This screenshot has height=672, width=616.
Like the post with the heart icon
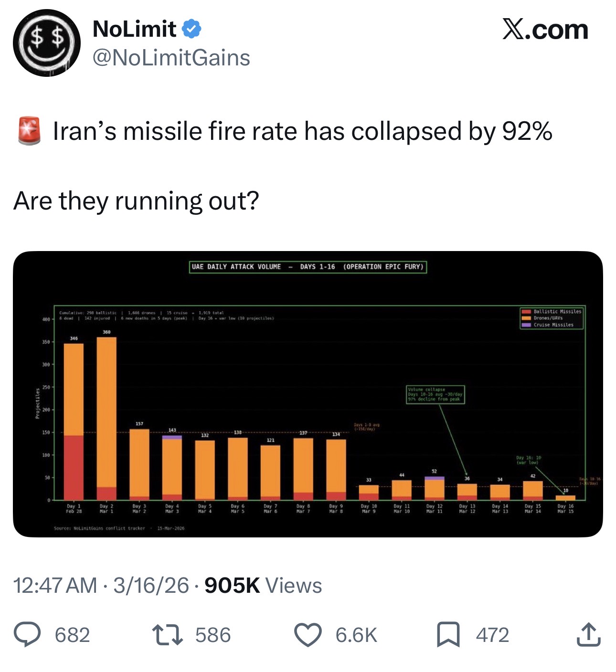(308, 635)
